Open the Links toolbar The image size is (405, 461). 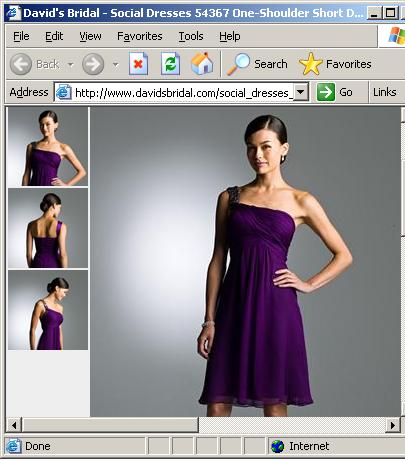pos(384,92)
